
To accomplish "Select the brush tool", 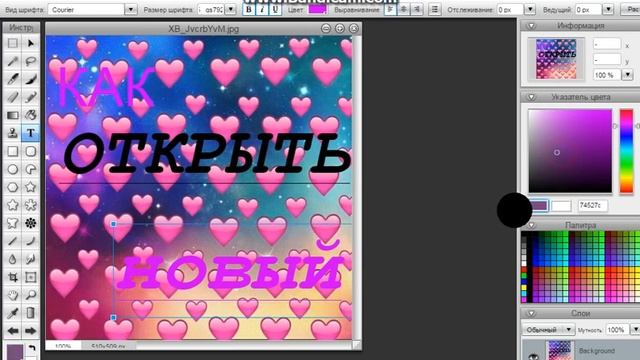I will pos(31,79).
